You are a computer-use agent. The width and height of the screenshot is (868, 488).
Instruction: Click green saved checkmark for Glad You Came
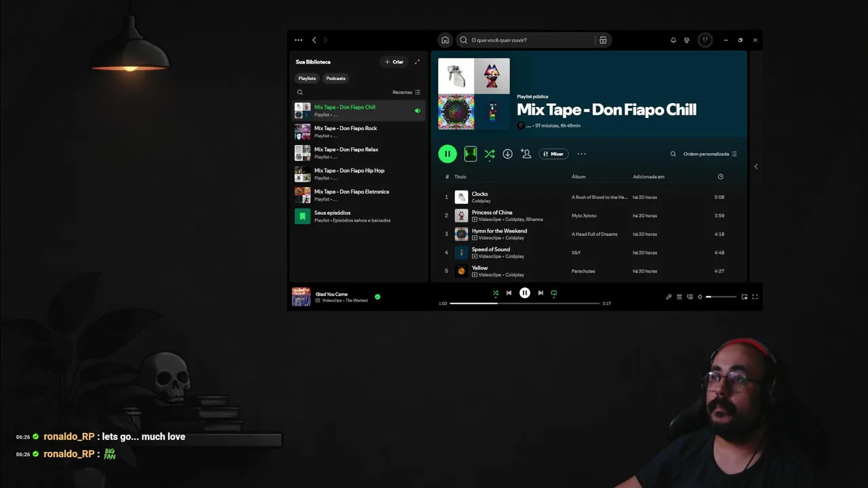(378, 297)
